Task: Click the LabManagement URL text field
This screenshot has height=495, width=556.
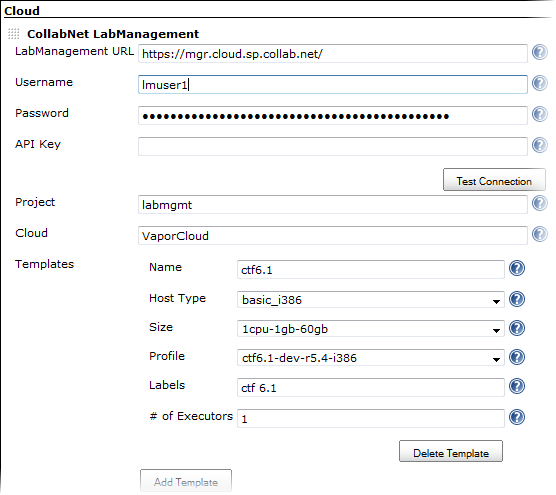Action: [x=333, y=54]
